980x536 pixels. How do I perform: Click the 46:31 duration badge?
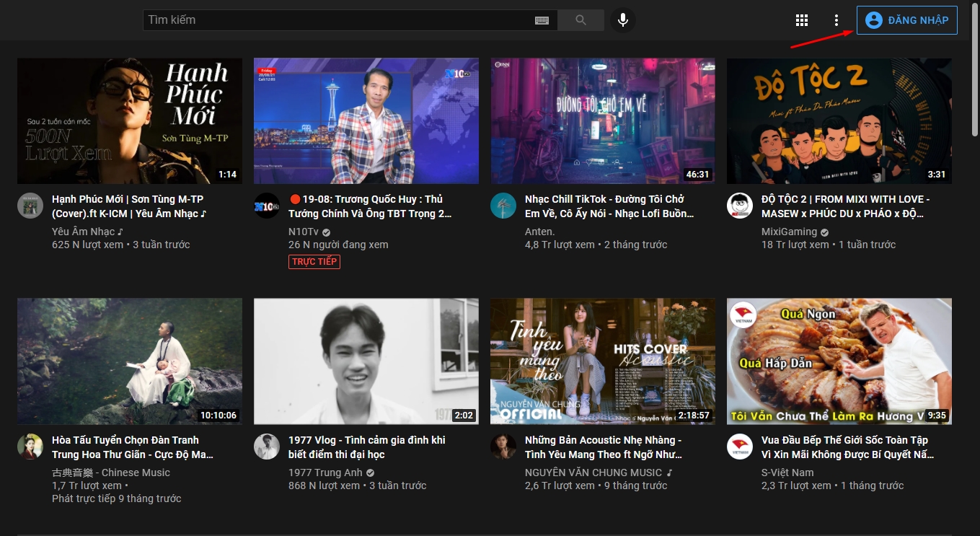[697, 175]
